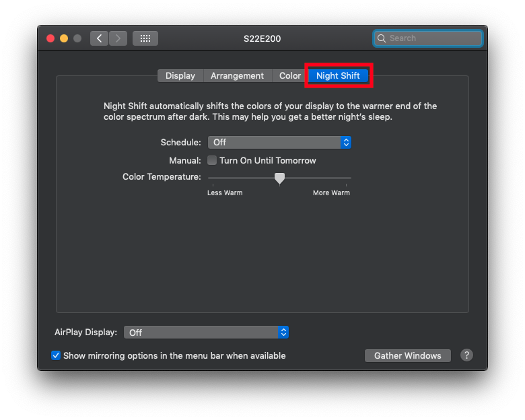The width and height of the screenshot is (525, 420).
Task: Expand the AirPlay Display dropdown
Action: point(206,332)
